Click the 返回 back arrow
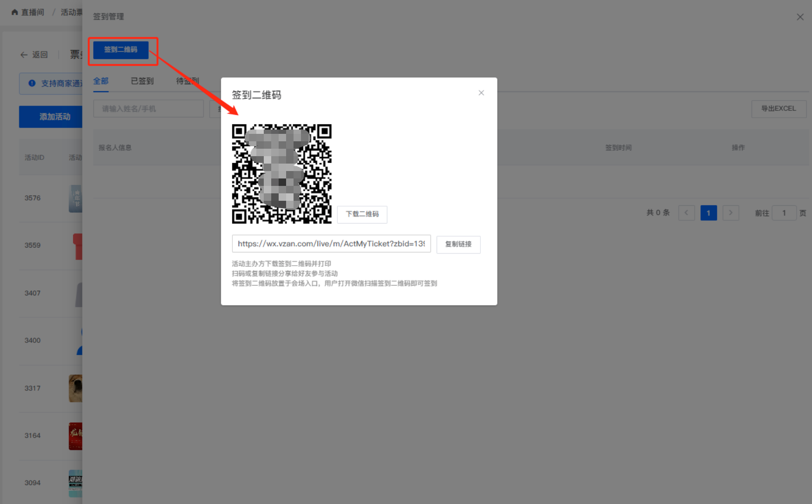The image size is (812, 504). click(x=24, y=55)
